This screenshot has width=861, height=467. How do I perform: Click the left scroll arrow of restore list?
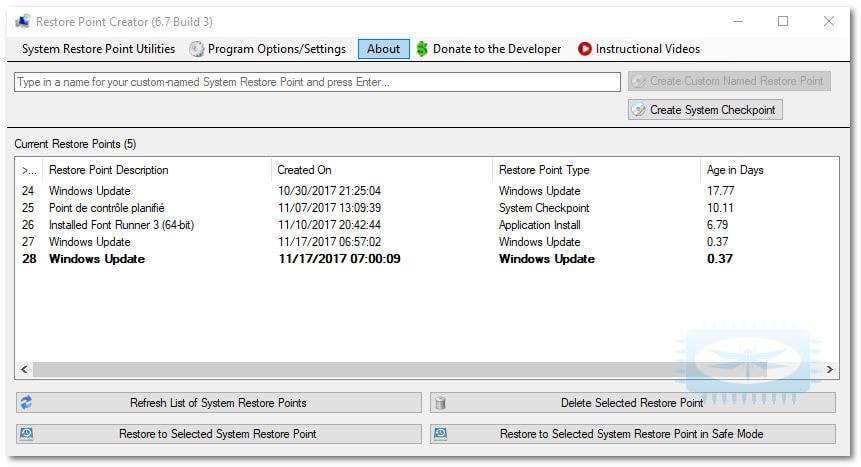24,369
